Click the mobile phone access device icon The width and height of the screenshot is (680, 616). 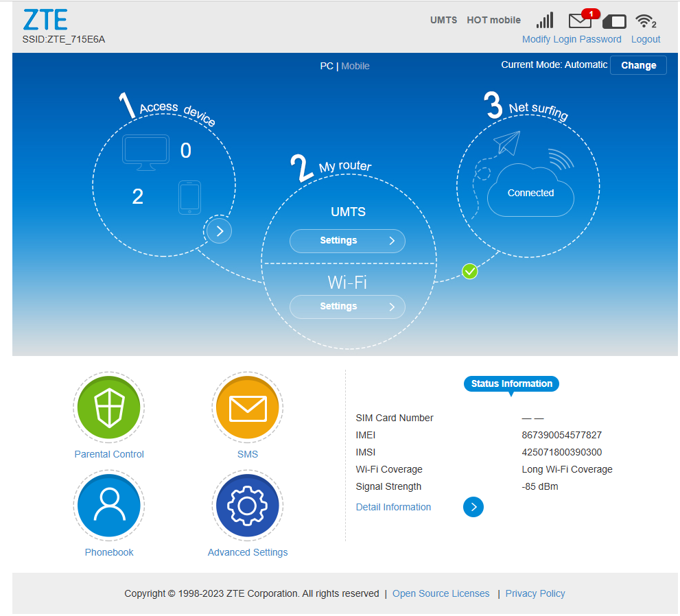[x=189, y=198]
